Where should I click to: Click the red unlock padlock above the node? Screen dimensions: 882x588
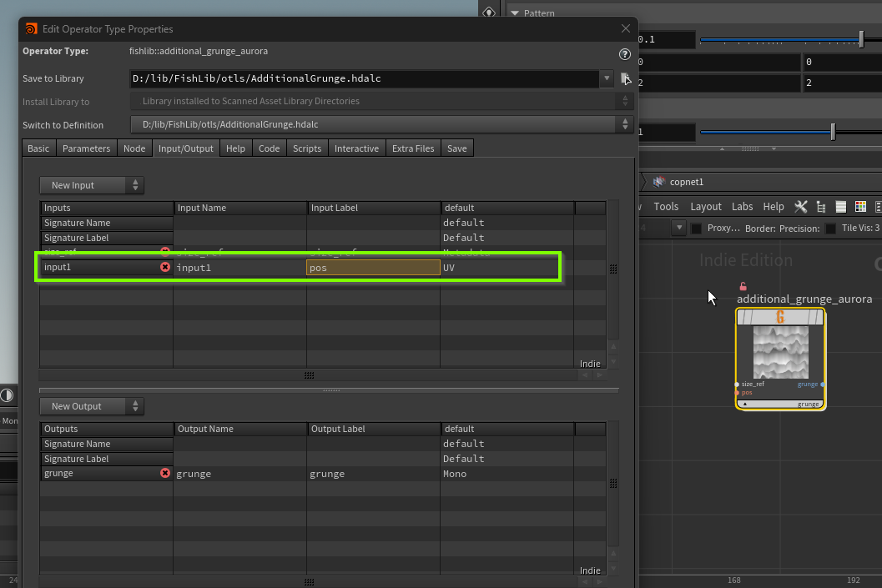point(743,286)
